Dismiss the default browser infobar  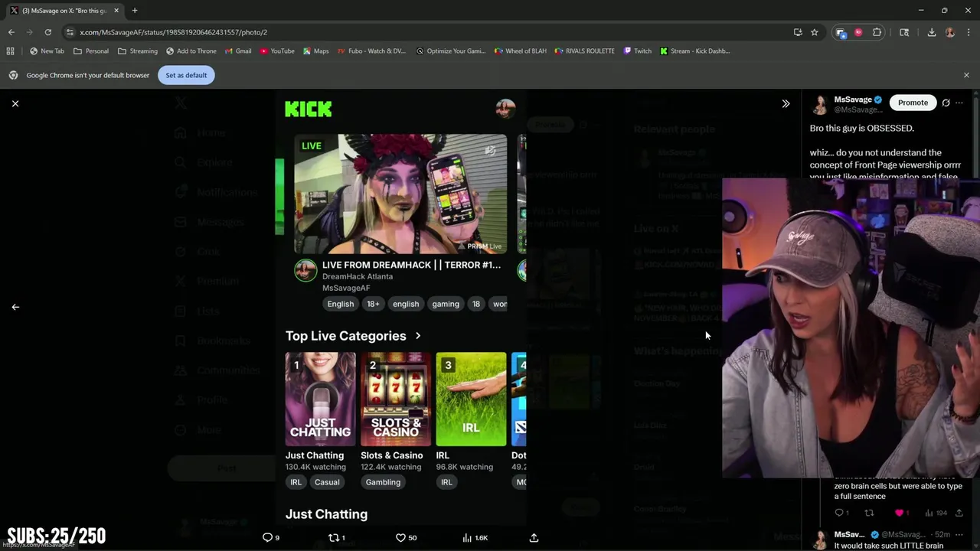pos(966,75)
